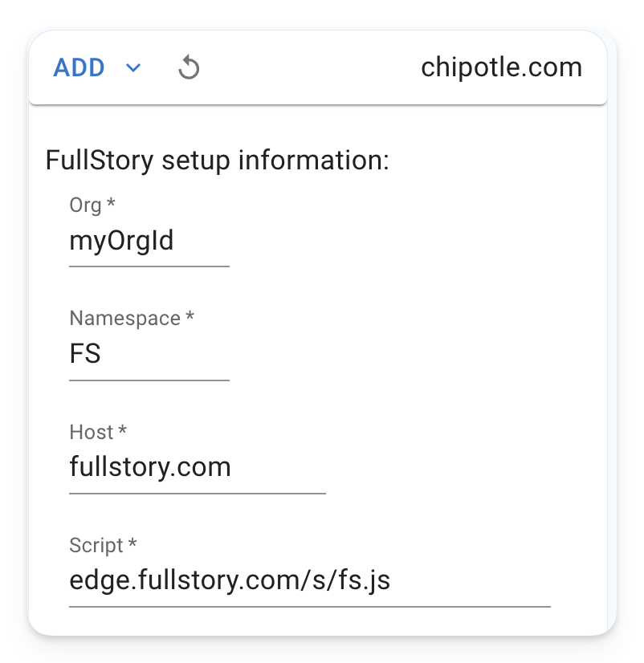The image size is (644, 663).
Task: Focus the Script field with edge.fullstory.com/s/fs.js
Action: [310, 580]
